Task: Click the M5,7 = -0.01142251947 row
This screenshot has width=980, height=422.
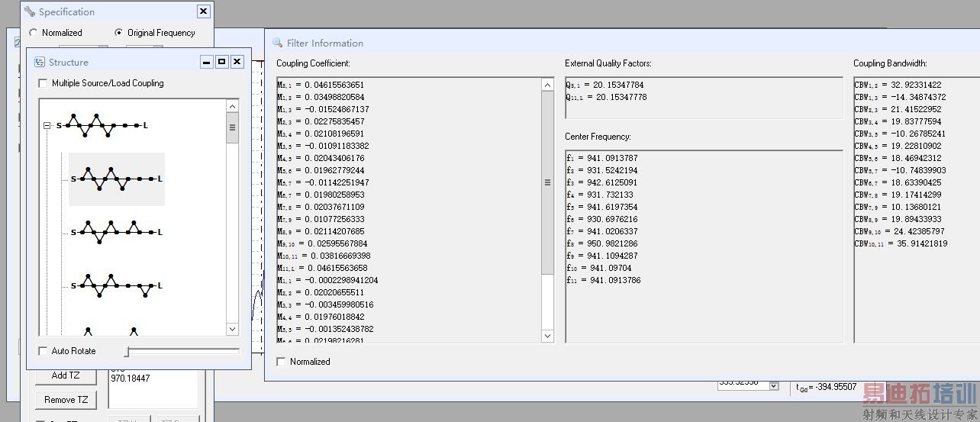Action: 323,182
